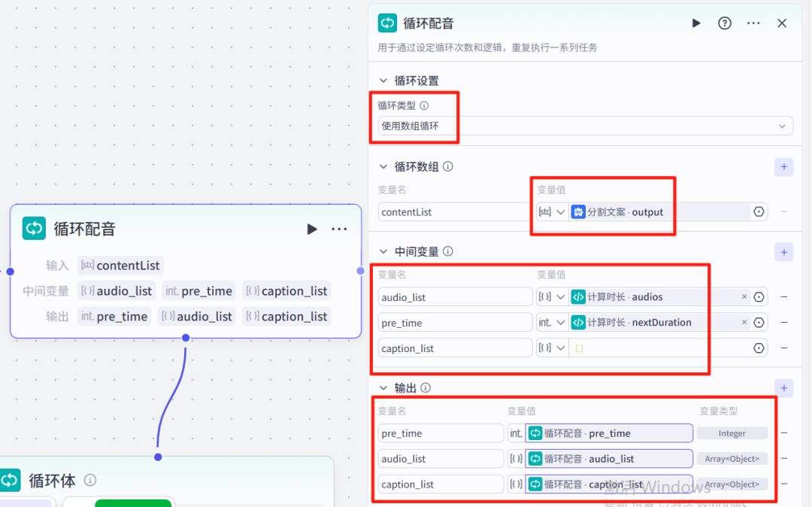The height and width of the screenshot is (507, 812).
Task: Show info tooltip for 循环数组
Action: coord(448,166)
